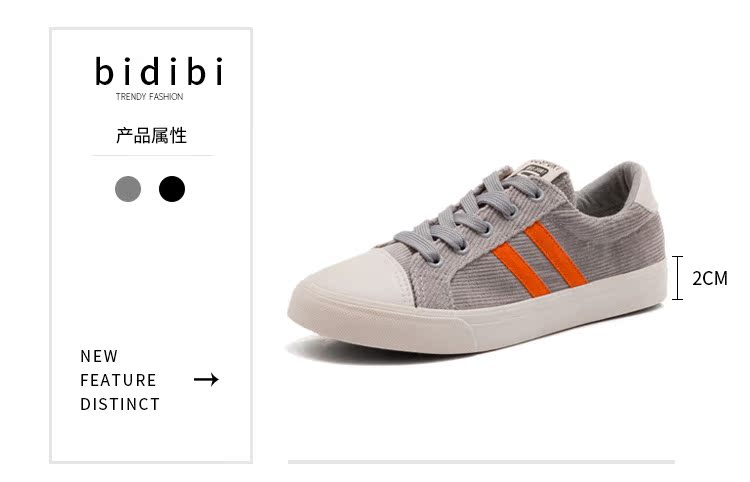Click the FEATURE text label
Screen dimensions: 750x482
(x=118, y=380)
